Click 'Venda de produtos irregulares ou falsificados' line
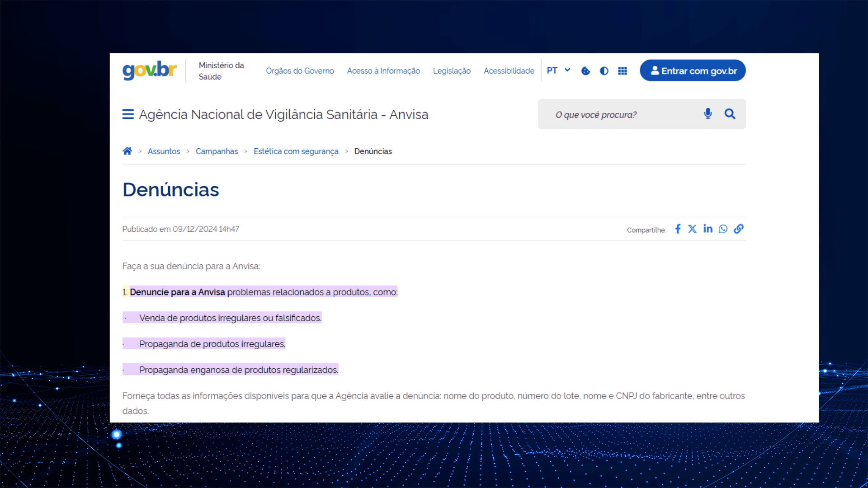Screen dimensions: 868x488 (x=230, y=318)
